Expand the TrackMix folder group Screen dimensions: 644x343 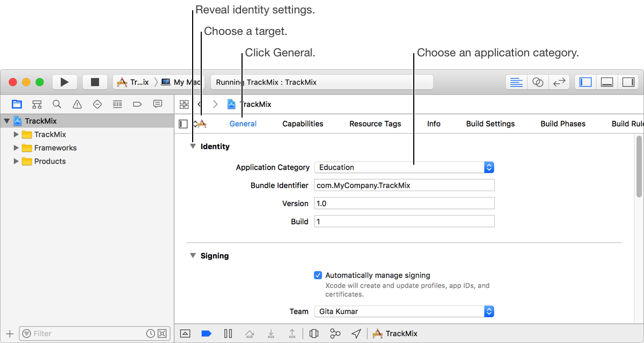[x=16, y=135]
